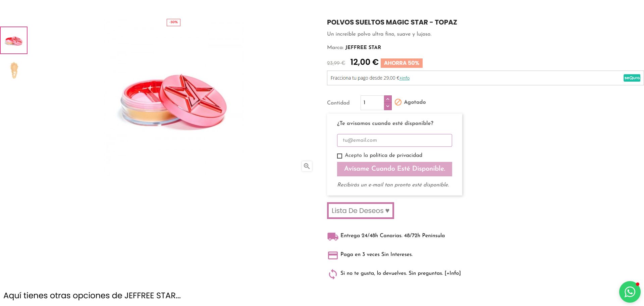Viewport: 644px width, 306px height.
Task: Click the main product image
Action: pyautogui.click(x=173, y=101)
